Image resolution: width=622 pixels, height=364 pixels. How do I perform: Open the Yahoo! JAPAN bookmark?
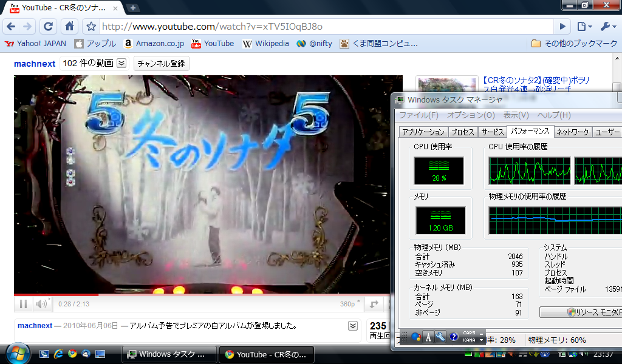pos(36,44)
